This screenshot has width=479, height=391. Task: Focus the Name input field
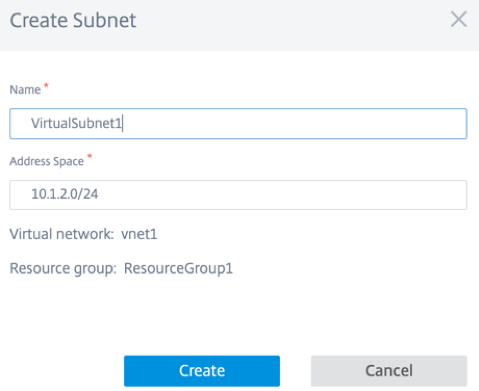[x=238, y=123]
